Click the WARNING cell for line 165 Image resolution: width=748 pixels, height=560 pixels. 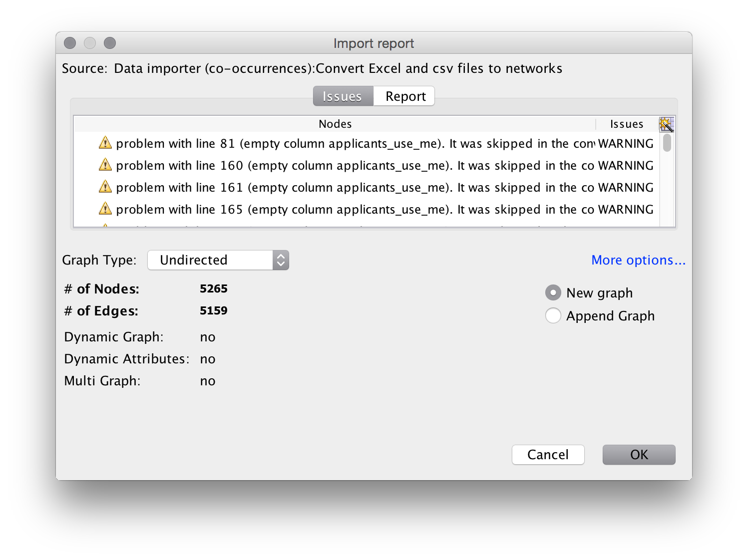[x=626, y=210]
